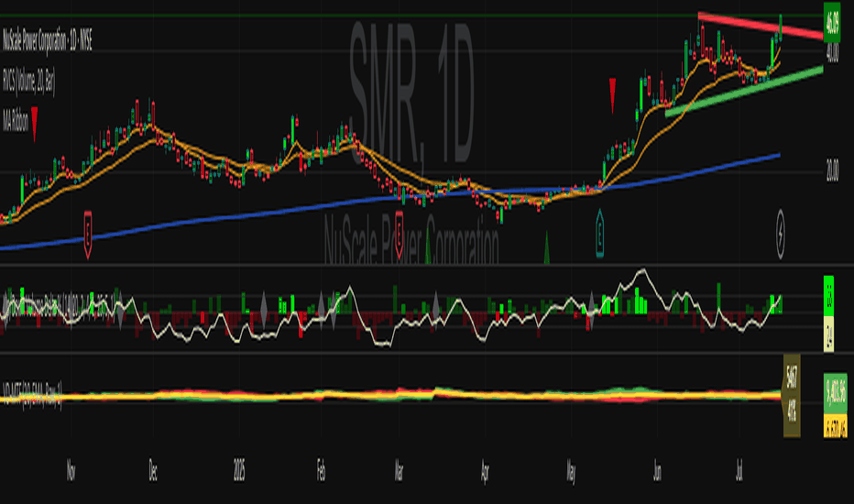Click the 2025 label on the time axis
The image size is (854, 504).
(x=239, y=470)
